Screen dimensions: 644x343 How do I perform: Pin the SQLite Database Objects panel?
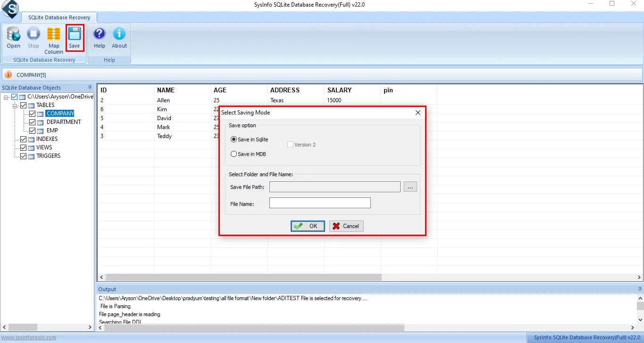pyautogui.click(x=90, y=88)
